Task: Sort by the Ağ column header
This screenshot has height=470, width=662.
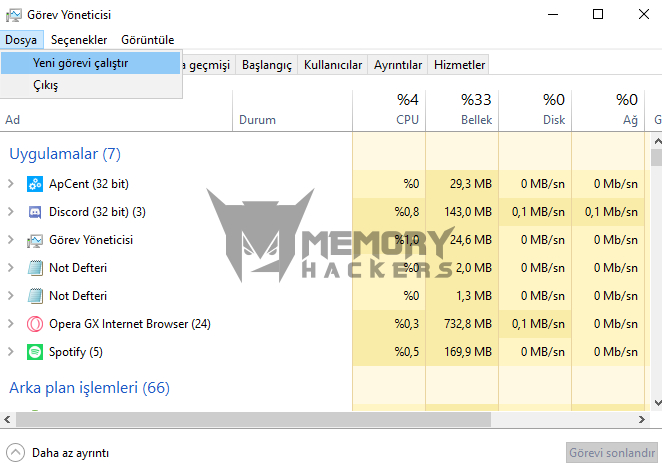Action: point(608,110)
